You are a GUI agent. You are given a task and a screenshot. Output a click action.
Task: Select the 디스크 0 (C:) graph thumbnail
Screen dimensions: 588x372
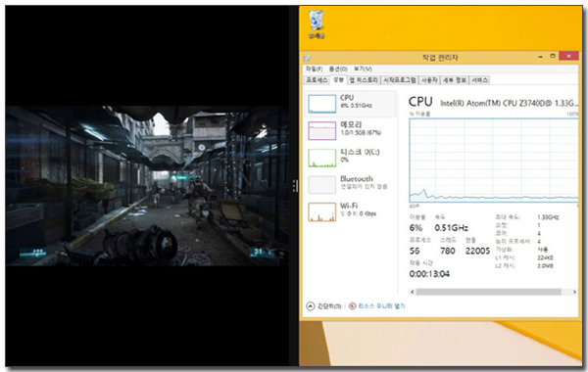coord(321,158)
